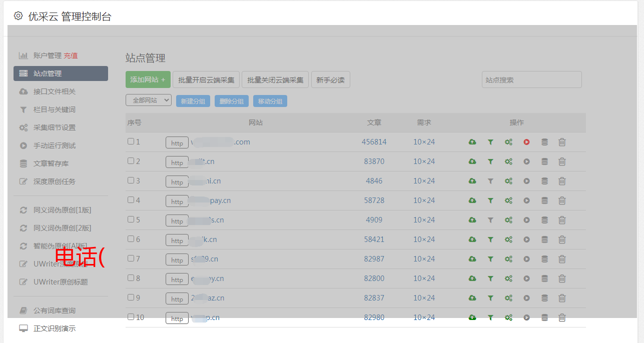The height and width of the screenshot is (343, 644).
Task: Click the settings gear beside 优采云 title
Action: pyautogui.click(x=19, y=16)
